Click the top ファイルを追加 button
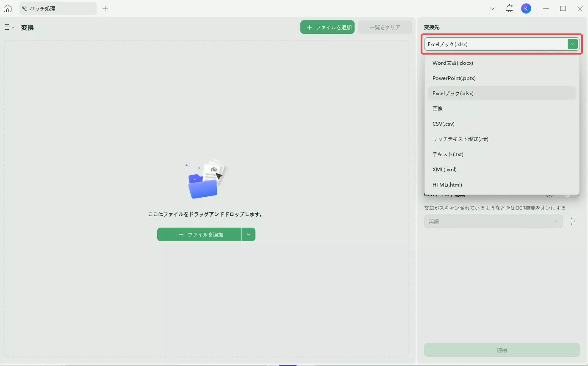The height and width of the screenshot is (366, 588). point(327,27)
